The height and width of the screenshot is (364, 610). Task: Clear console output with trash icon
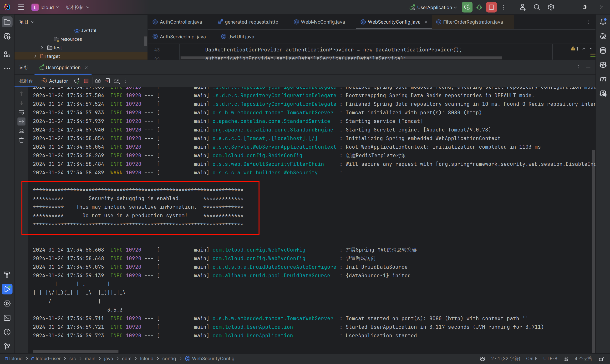pyautogui.click(x=22, y=140)
